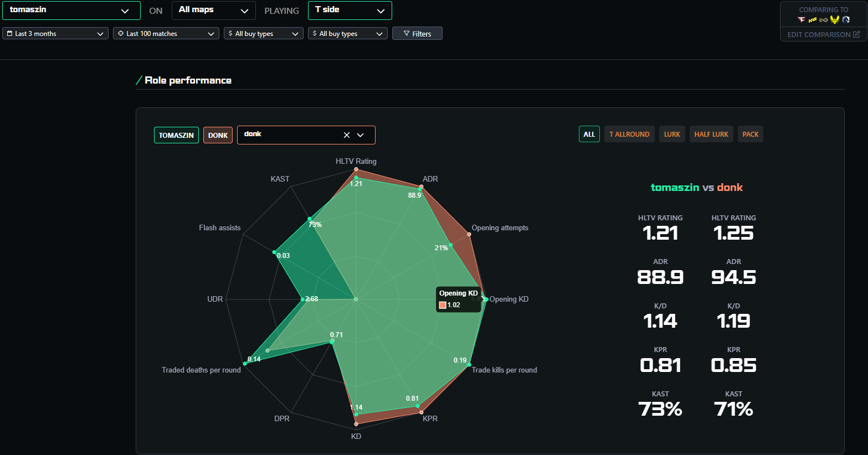Toggle the TOMASZIN series on the chart
Viewport: 868px width, 455px height.
tap(176, 135)
